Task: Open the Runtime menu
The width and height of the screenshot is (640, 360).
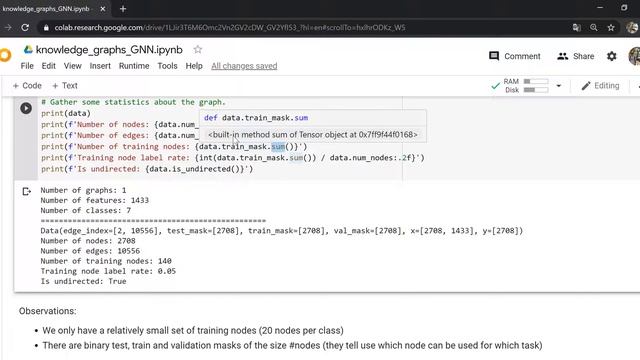Action: 134,66
